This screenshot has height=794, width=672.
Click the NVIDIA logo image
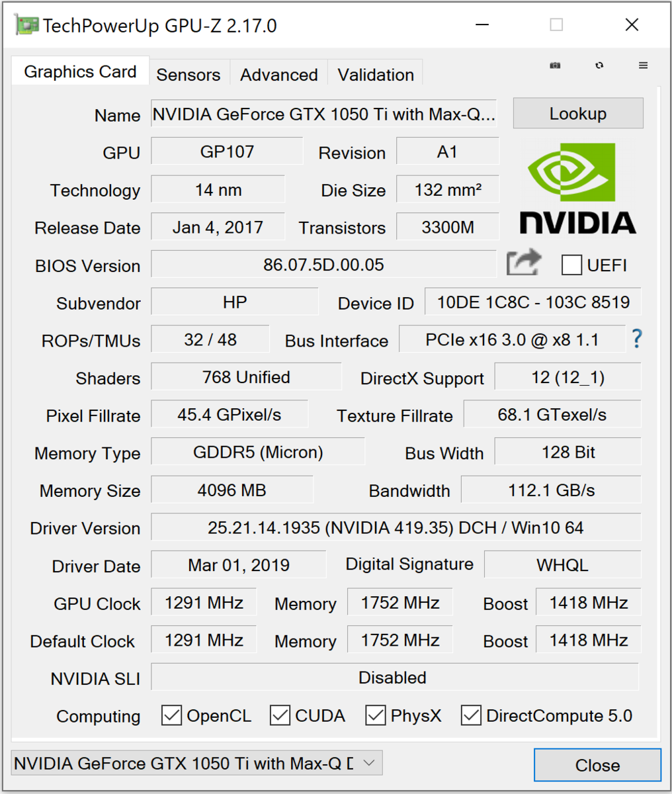click(577, 189)
